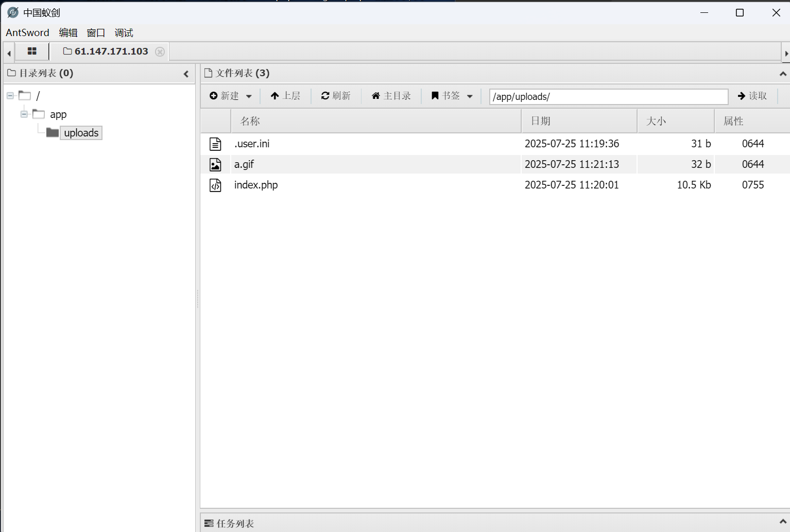Collapse the 文件列表 panel using its up chevron

[782, 73]
